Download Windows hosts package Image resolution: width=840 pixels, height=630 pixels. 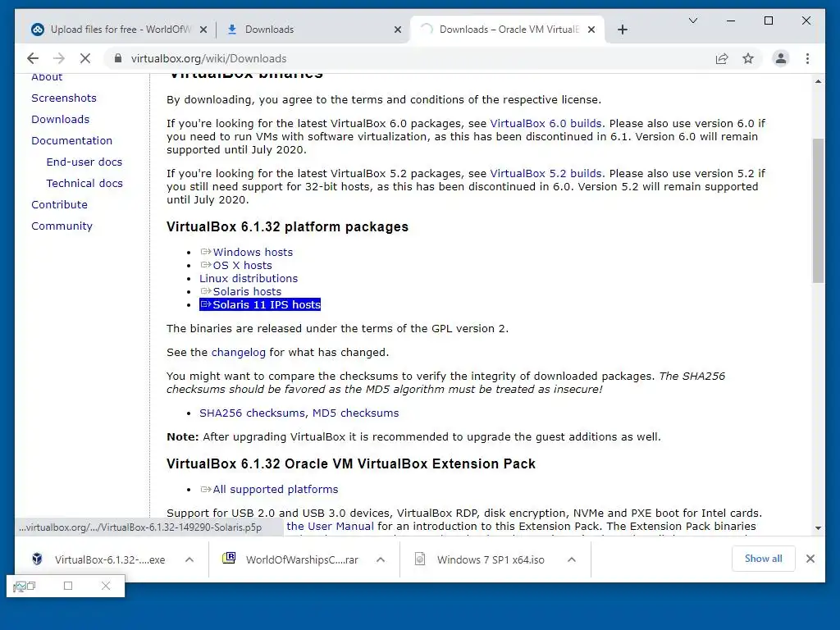[x=253, y=252]
